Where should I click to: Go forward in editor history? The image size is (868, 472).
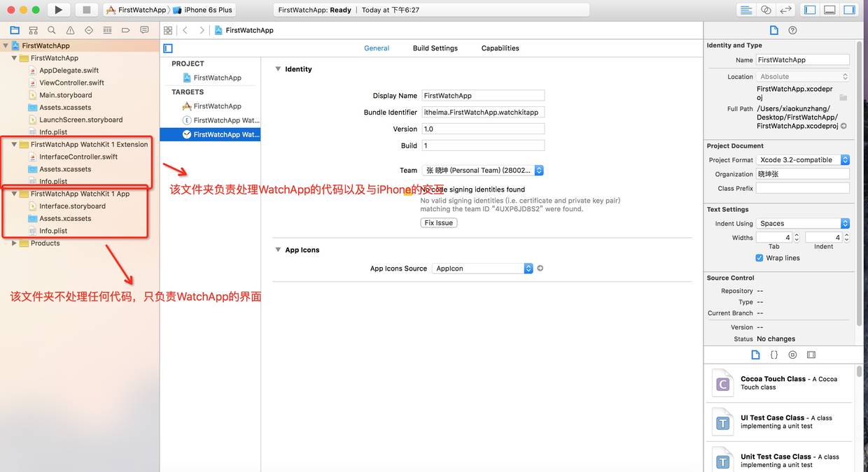(202, 30)
